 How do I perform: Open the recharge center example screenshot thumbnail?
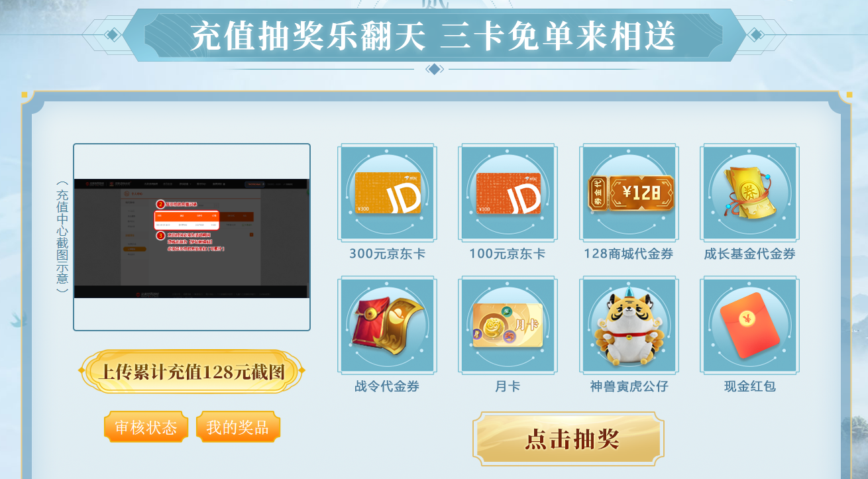pos(191,237)
